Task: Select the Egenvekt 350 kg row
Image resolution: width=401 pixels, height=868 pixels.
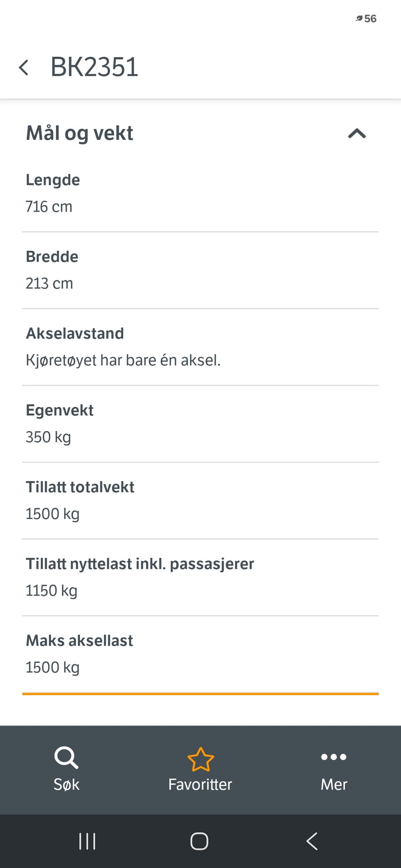Action: [200, 424]
